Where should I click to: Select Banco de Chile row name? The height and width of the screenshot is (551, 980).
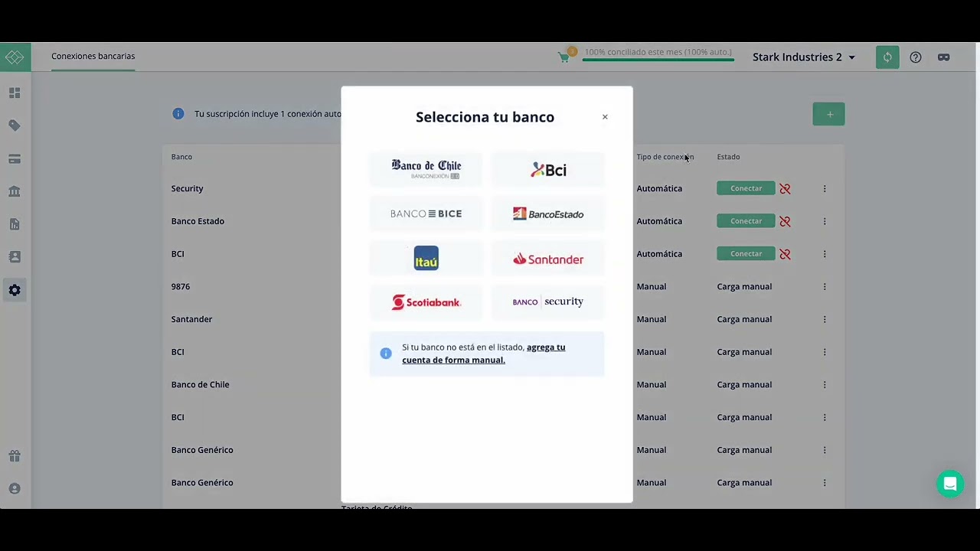click(200, 385)
